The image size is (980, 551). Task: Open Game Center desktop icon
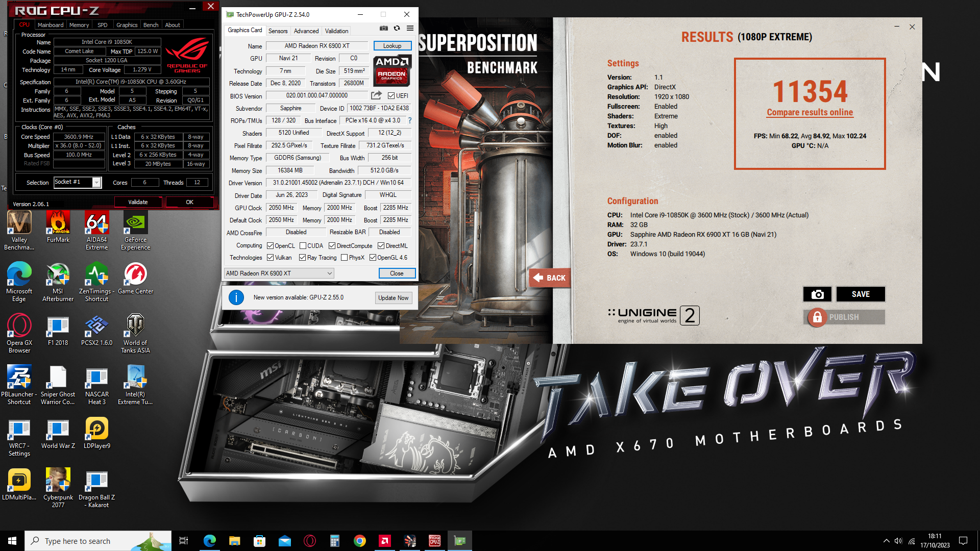pyautogui.click(x=135, y=279)
